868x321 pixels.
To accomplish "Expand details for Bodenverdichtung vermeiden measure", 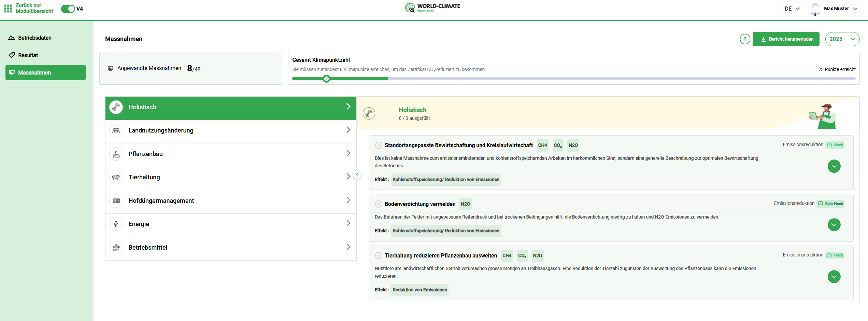I will point(834,225).
